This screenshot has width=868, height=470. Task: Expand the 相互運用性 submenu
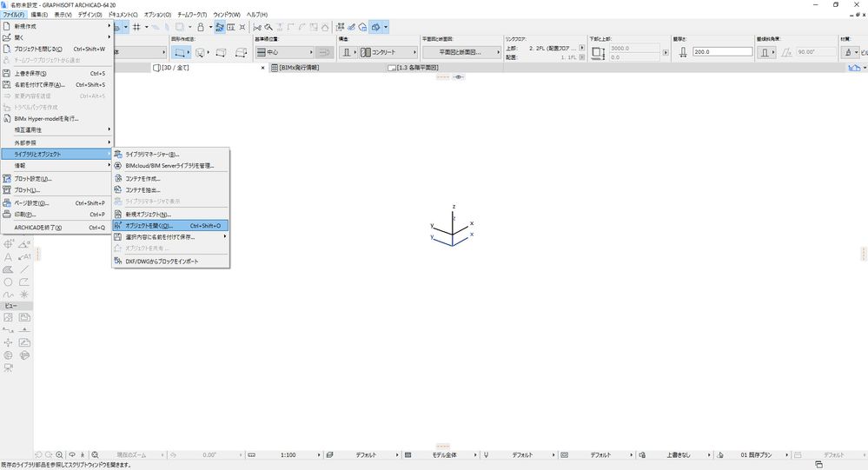[56, 129]
